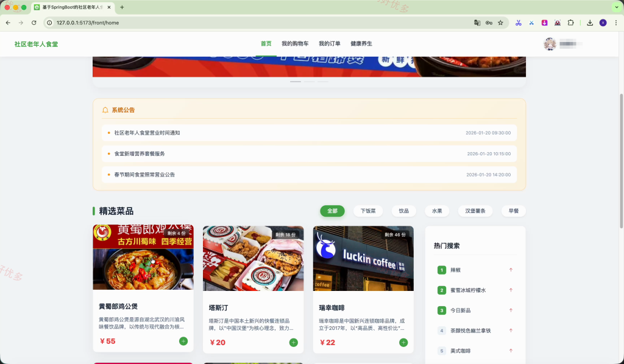
Task: Filter dishes by 汉堡薯条
Action: [475, 211]
